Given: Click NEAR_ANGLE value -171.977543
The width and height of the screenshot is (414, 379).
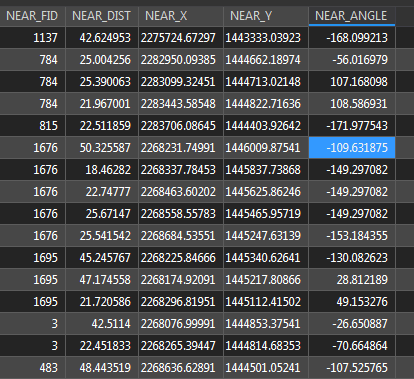Looking at the screenshot, I should click(x=352, y=126).
